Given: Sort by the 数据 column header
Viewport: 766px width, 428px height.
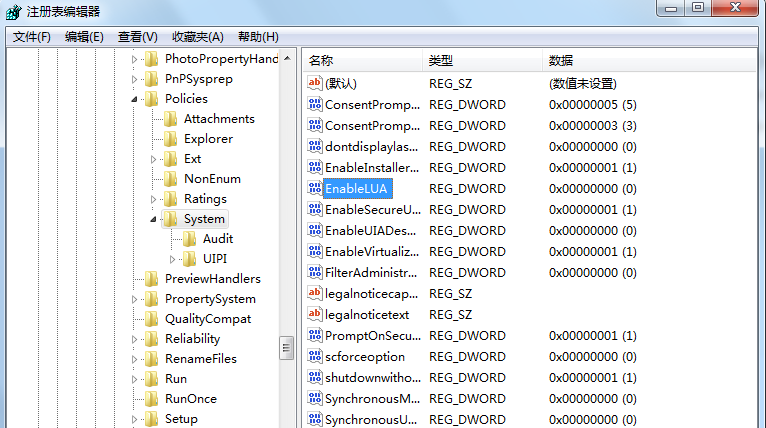Looking at the screenshot, I should point(650,61).
